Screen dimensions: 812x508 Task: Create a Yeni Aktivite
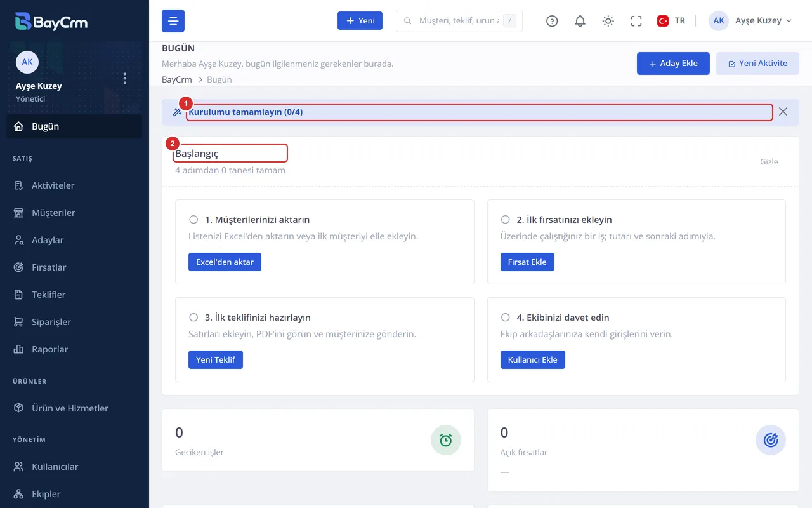(757, 63)
